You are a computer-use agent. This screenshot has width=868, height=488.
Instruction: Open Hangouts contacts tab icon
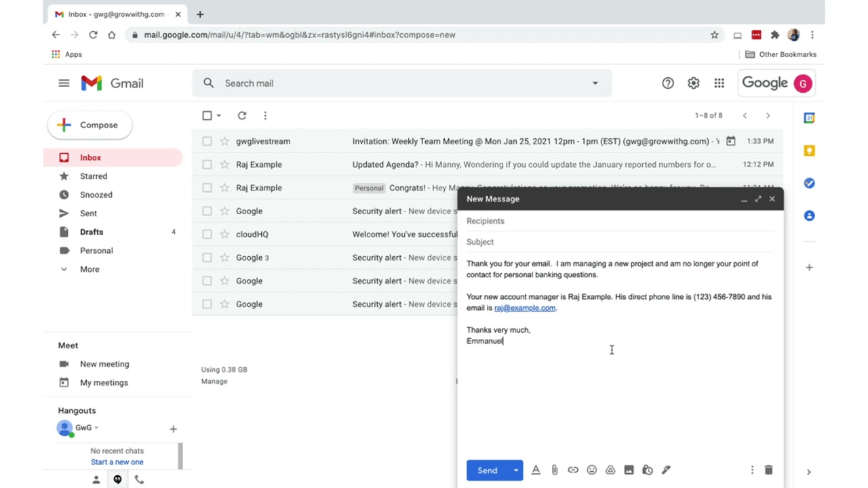[x=96, y=479]
